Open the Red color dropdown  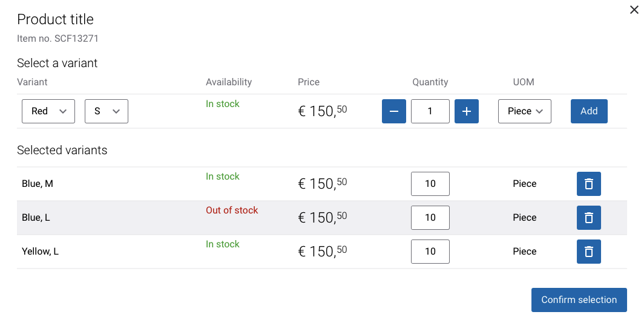[48, 111]
